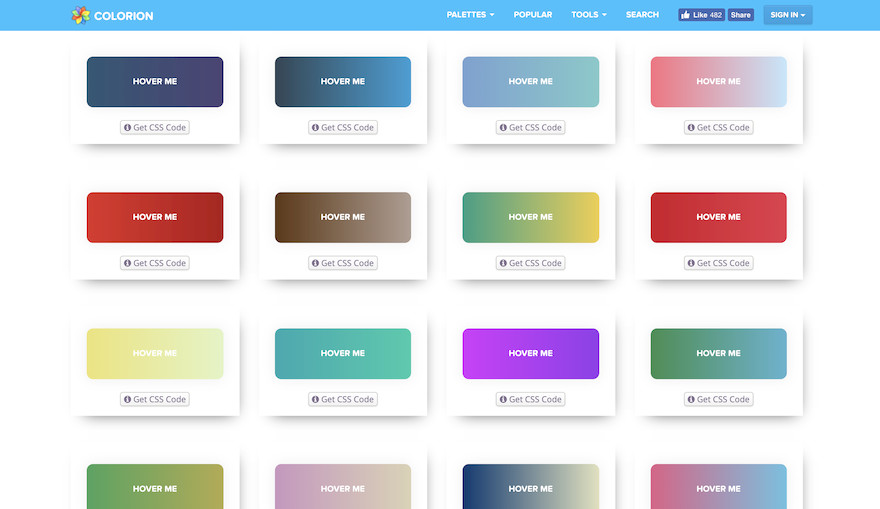Click the info icon under the pale yellow gradient
Image resolution: width=880 pixels, height=509 pixels.
(127, 400)
